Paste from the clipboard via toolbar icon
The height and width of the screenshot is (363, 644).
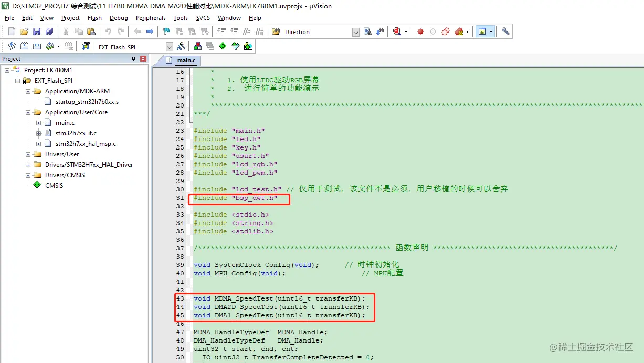coord(91,31)
